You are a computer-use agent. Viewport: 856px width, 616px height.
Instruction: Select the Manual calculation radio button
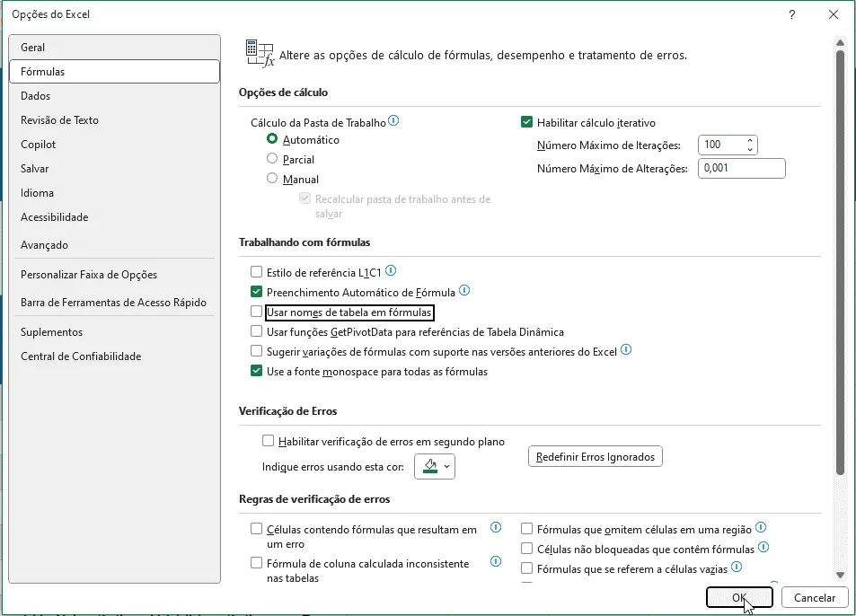coord(272,179)
